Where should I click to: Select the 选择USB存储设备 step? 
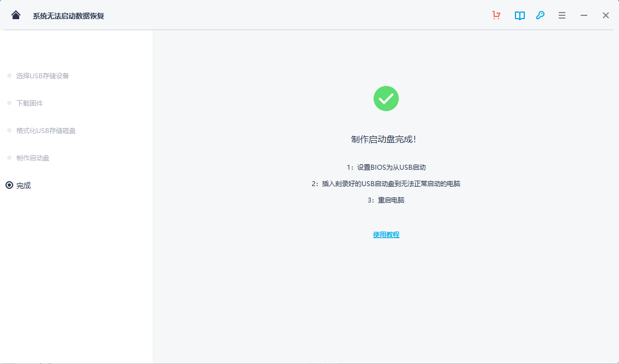(42, 76)
